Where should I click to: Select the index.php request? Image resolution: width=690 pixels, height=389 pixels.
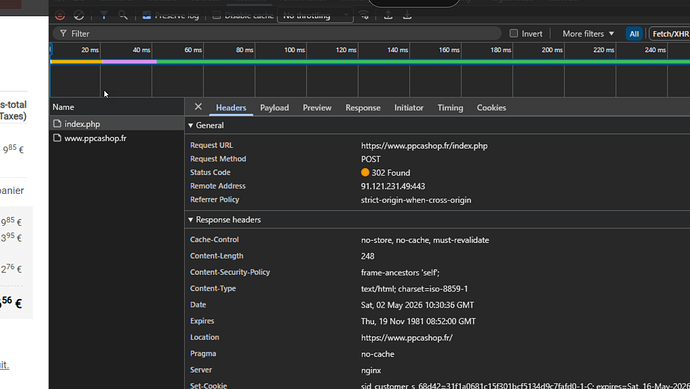(117, 124)
